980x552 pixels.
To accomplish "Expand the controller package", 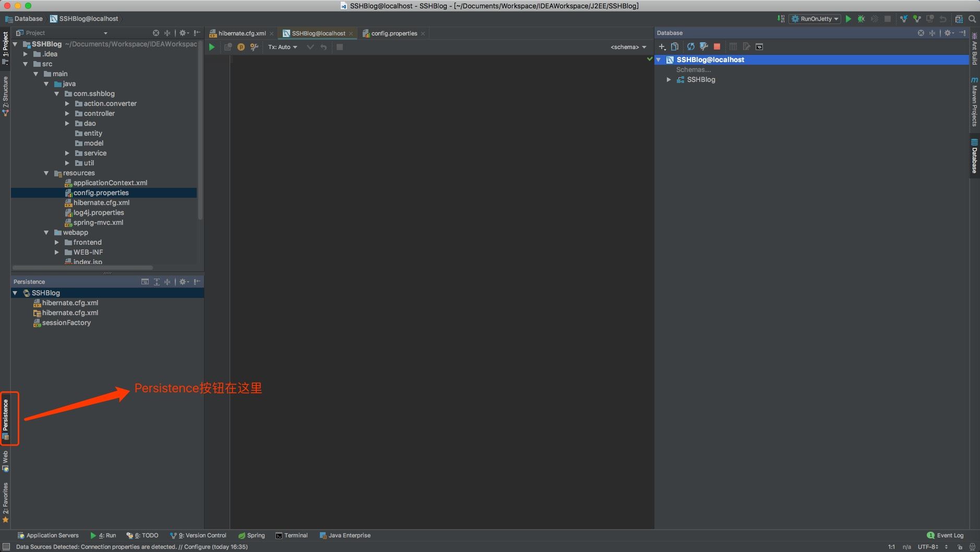I will (67, 114).
